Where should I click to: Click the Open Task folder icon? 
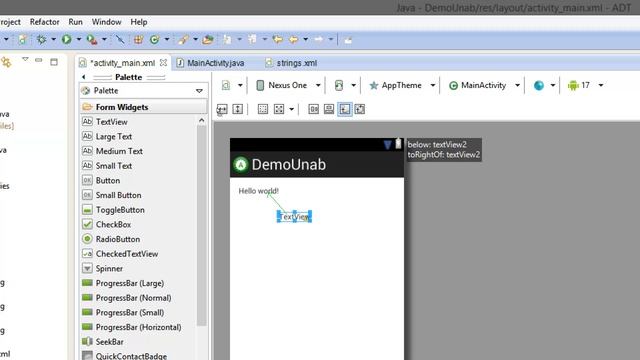pos(208,39)
